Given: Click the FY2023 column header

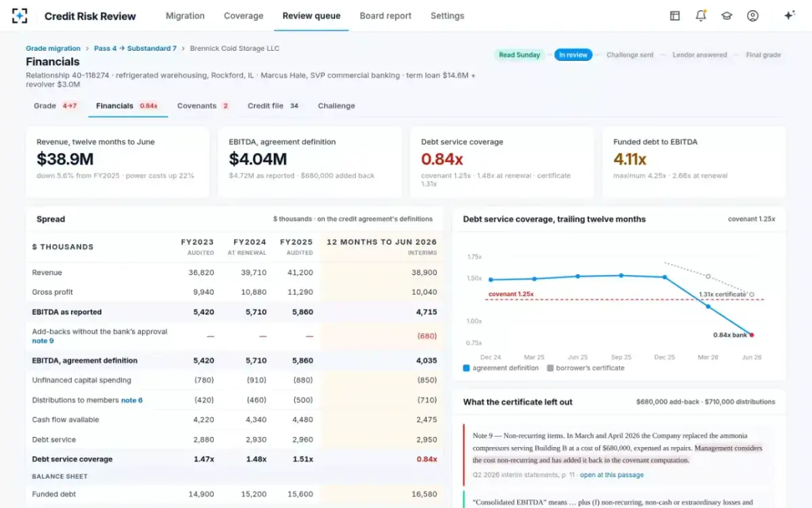Looking at the screenshot, I should (197, 247).
